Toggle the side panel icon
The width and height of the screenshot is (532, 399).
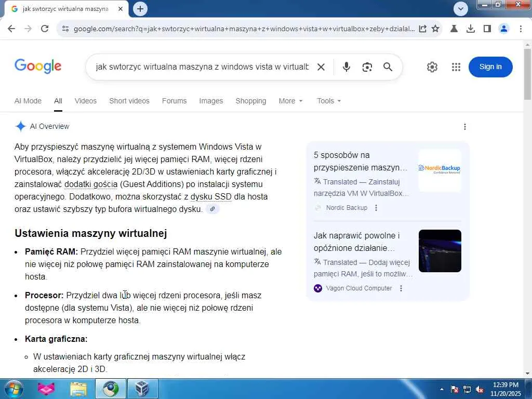487,29
